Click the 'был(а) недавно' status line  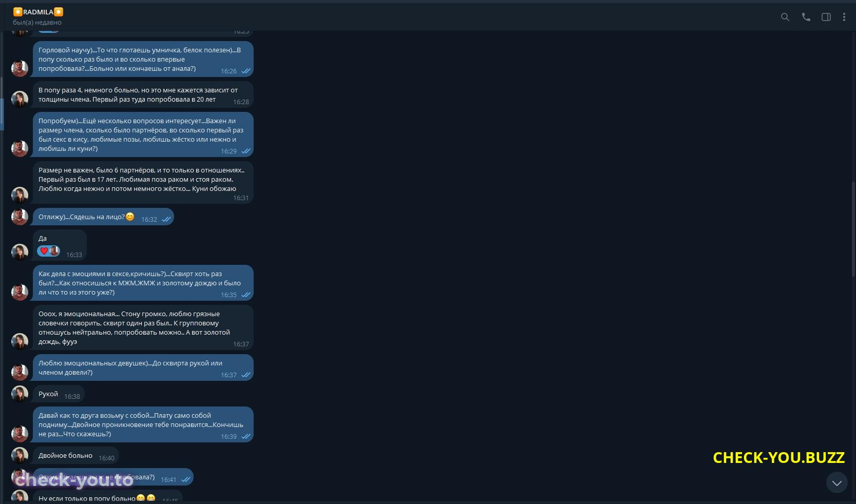tap(37, 23)
